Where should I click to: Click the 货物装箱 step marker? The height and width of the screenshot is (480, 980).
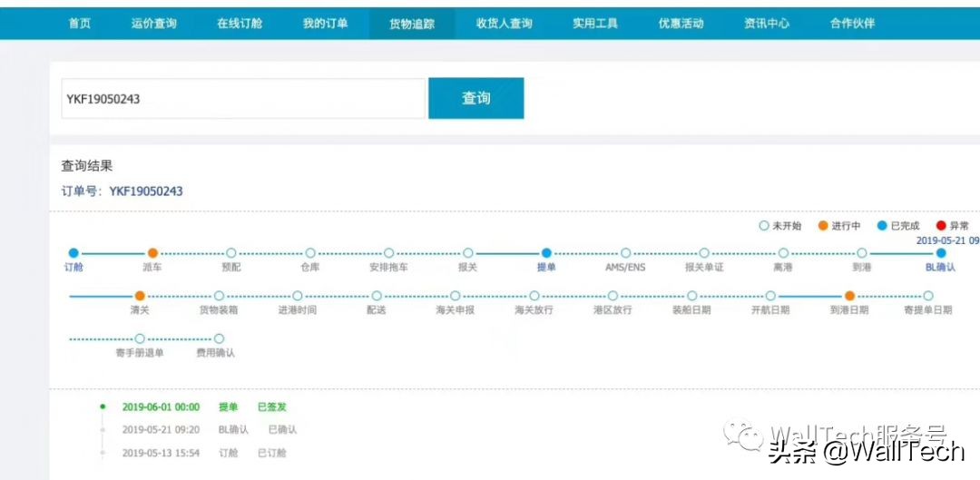[x=219, y=296]
